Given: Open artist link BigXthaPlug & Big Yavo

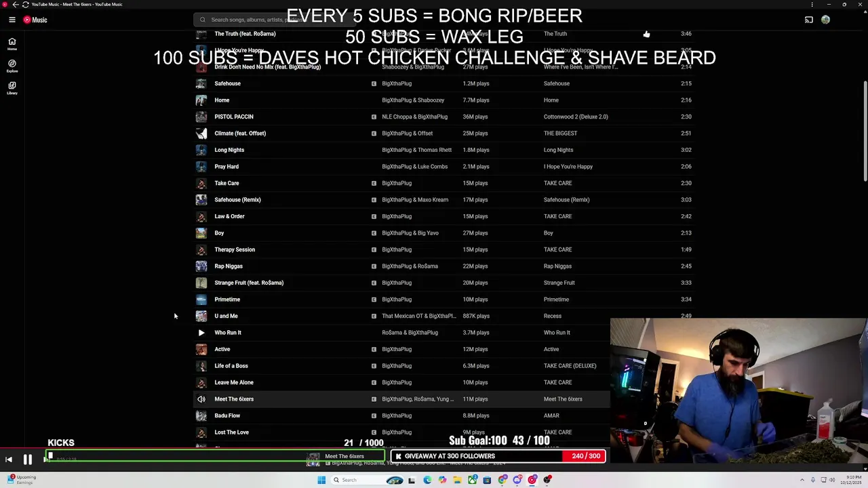Looking at the screenshot, I should point(410,232).
